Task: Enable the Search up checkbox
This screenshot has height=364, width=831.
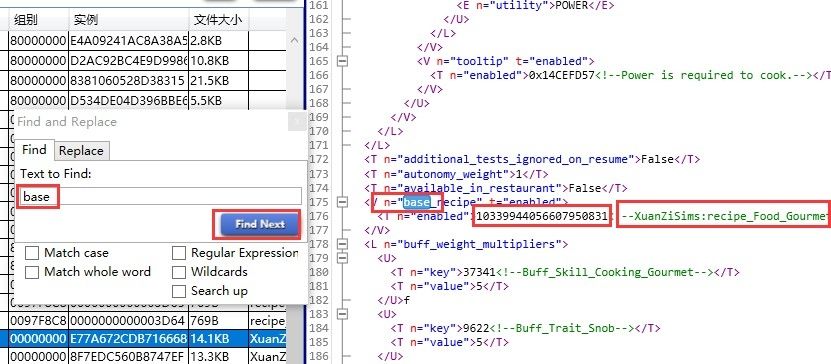Action: [179, 291]
